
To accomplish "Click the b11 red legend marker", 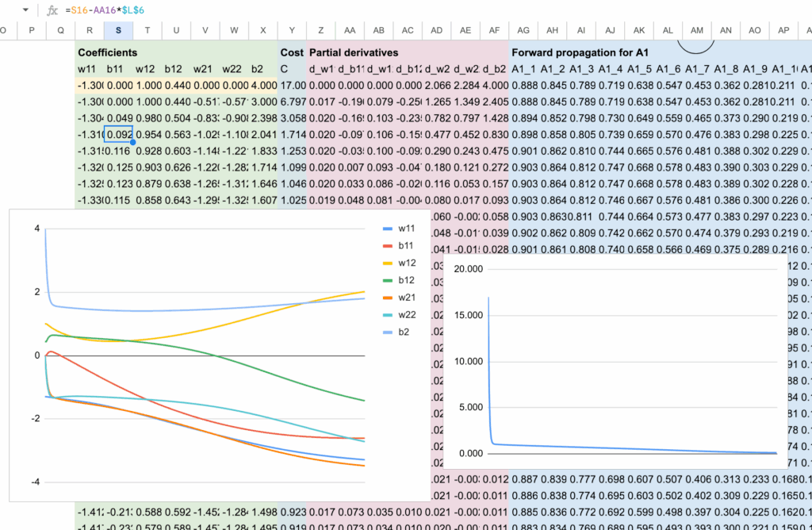I will pos(388,245).
